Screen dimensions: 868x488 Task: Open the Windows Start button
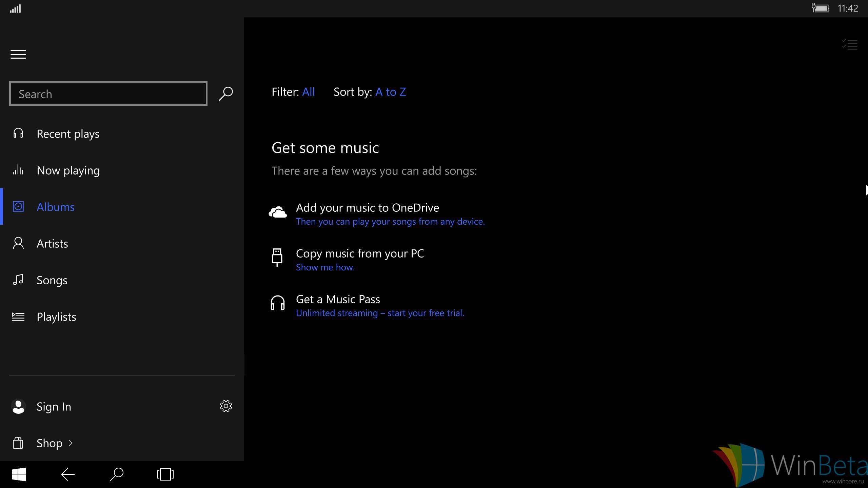[x=19, y=474]
